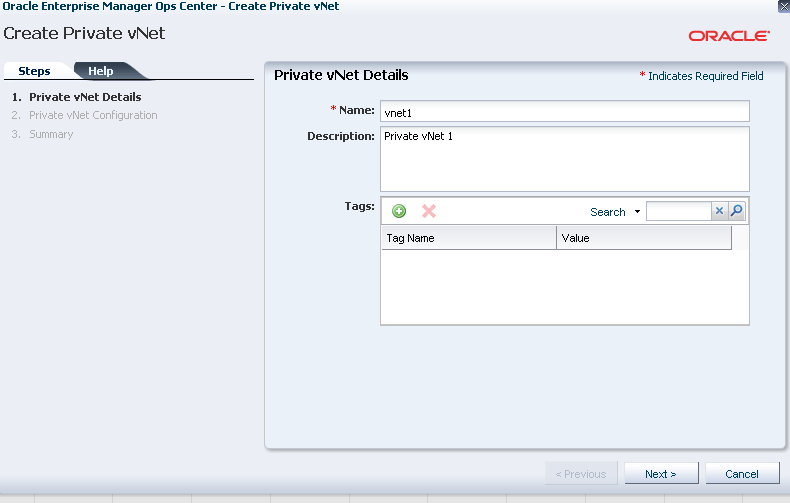This screenshot has height=503, width=790.
Task: Switch to the Help tab
Action: click(x=101, y=71)
